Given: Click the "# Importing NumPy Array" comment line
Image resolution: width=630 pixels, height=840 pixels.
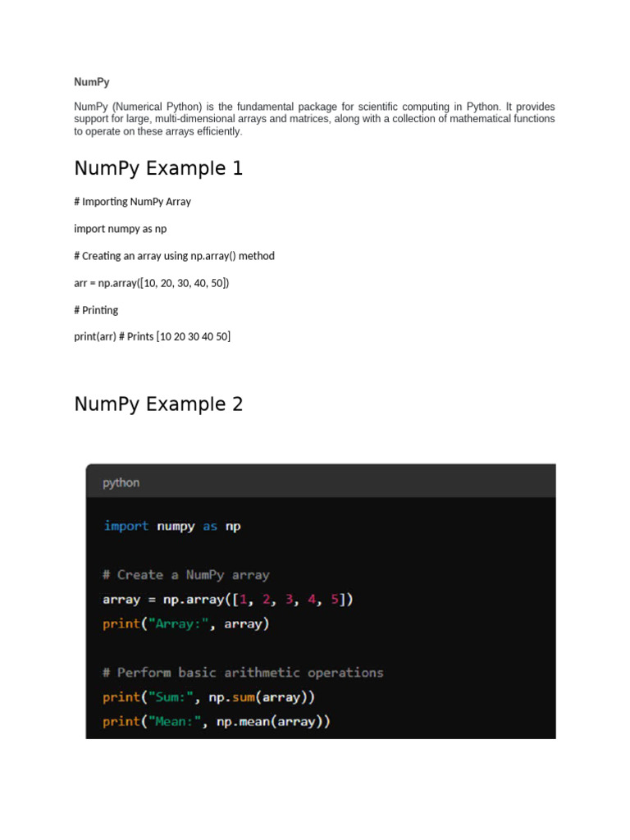Looking at the screenshot, I should (132, 201).
